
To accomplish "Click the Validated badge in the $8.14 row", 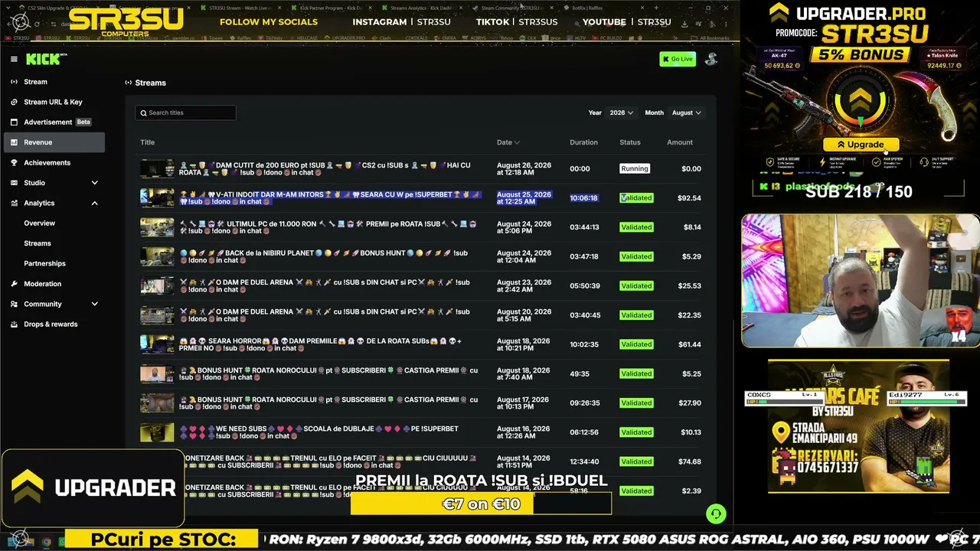I will click(636, 227).
